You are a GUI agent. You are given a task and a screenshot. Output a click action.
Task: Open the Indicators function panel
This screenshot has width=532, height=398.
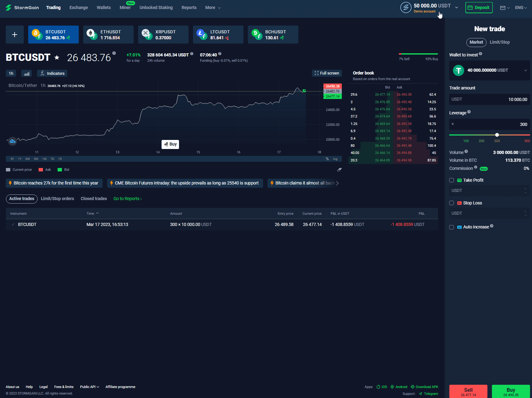click(x=52, y=73)
